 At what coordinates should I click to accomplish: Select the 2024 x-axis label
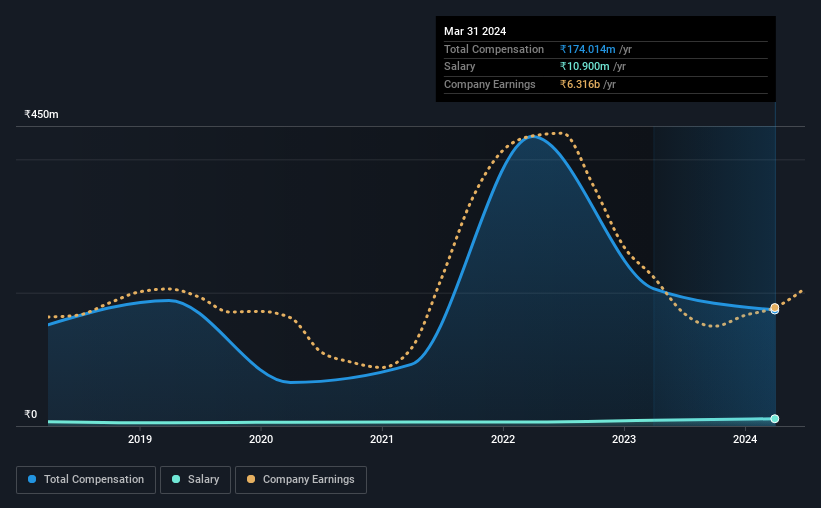(745, 439)
